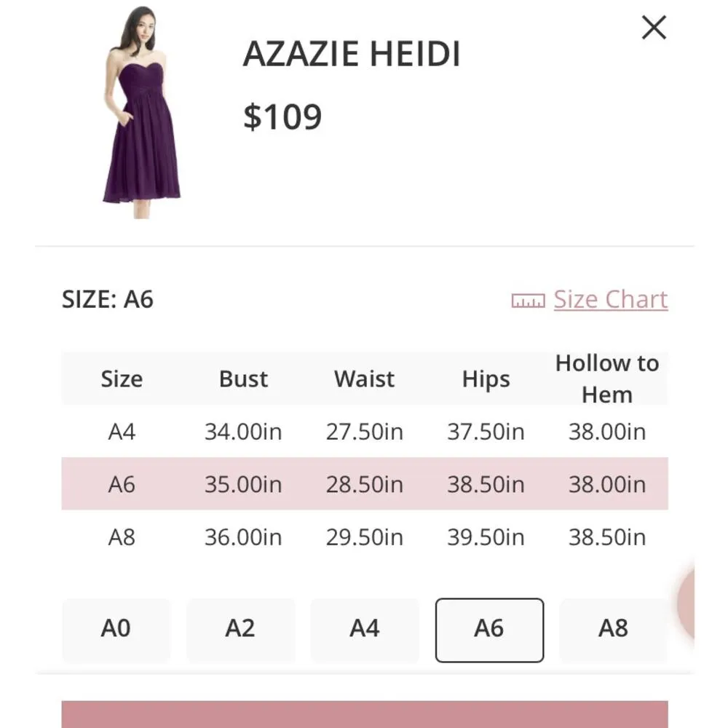Select size A8

click(x=613, y=630)
